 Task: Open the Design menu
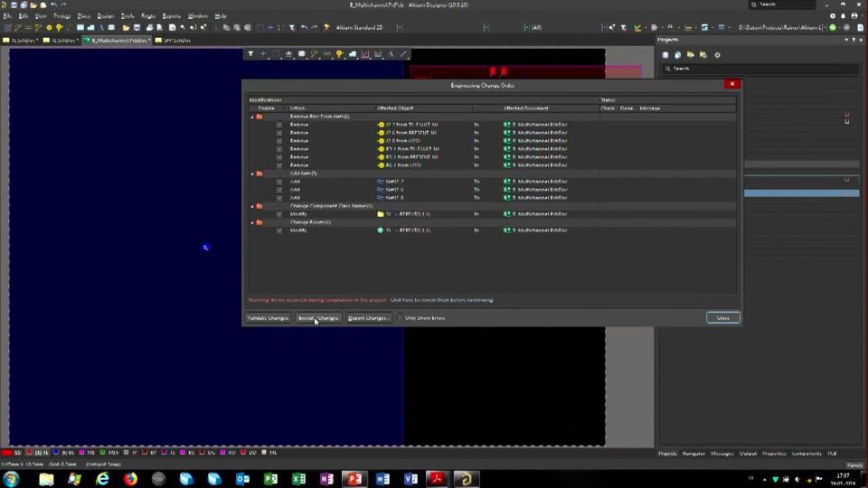[x=105, y=16]
